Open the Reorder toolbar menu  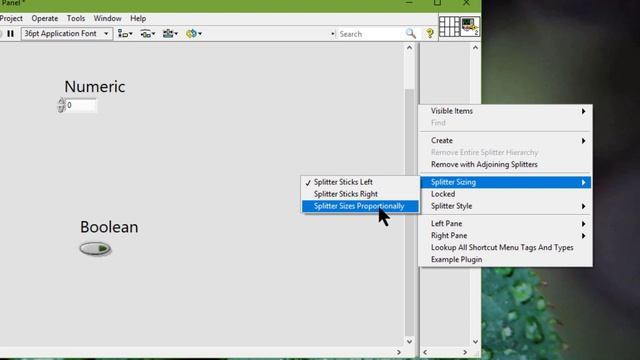click(x=193, y=33)
